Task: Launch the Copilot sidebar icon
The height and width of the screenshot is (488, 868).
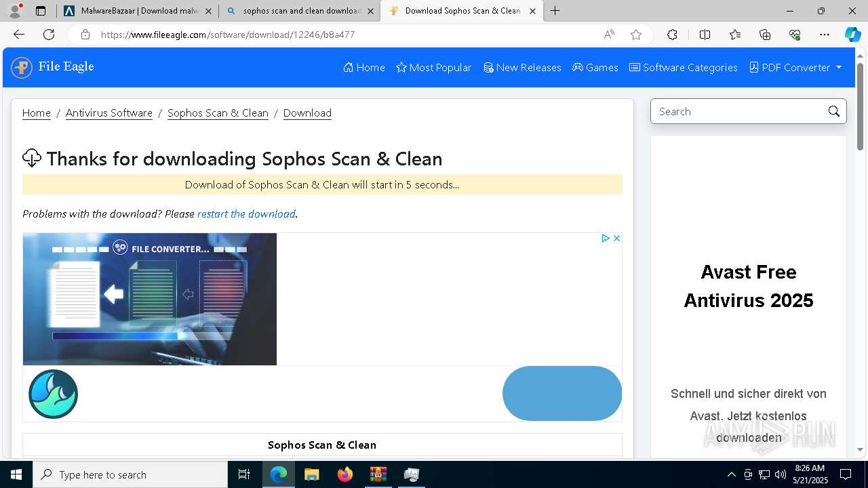Action: 852,35
